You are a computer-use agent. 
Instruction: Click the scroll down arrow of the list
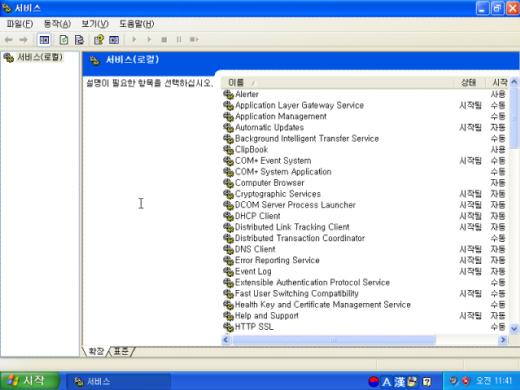point(514,329)
